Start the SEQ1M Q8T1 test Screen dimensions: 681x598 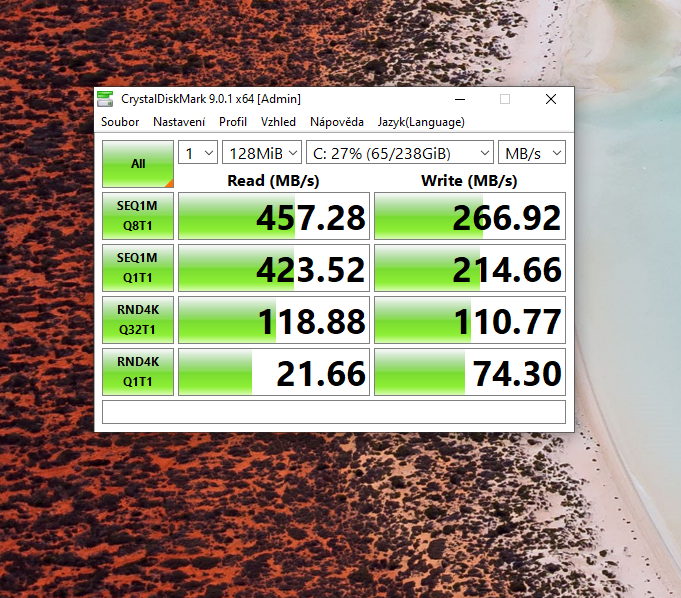138,216
